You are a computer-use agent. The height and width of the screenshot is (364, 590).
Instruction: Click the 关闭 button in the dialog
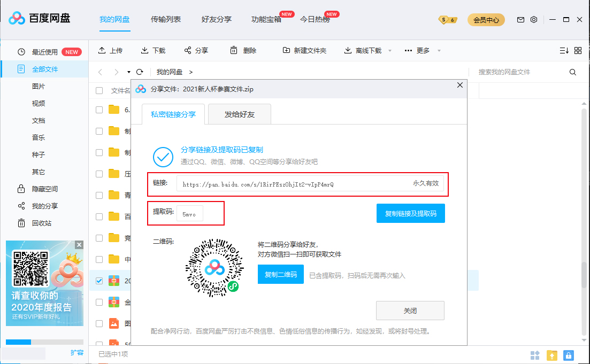(x=410, y=311)
